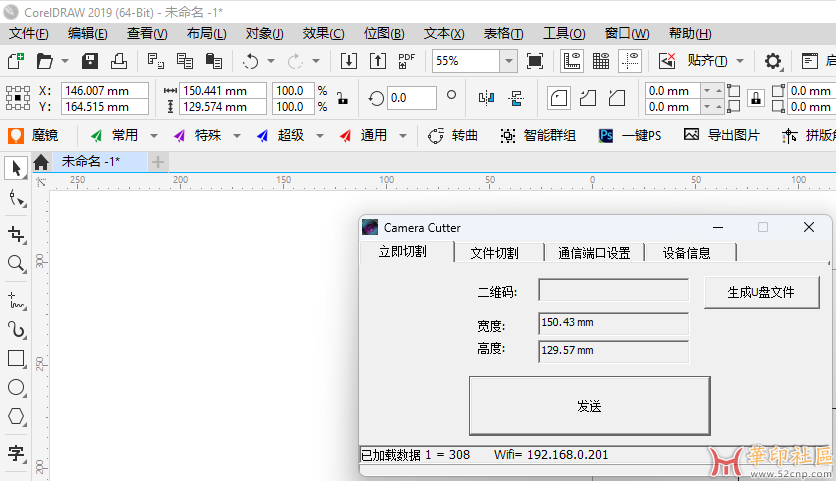
Task: Expand the 通用 plugin dropdown
Action: 403,136
